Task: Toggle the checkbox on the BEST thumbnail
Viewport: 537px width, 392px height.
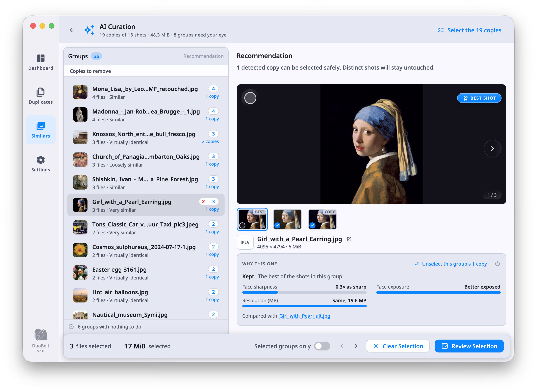Action: coord(242,225)
